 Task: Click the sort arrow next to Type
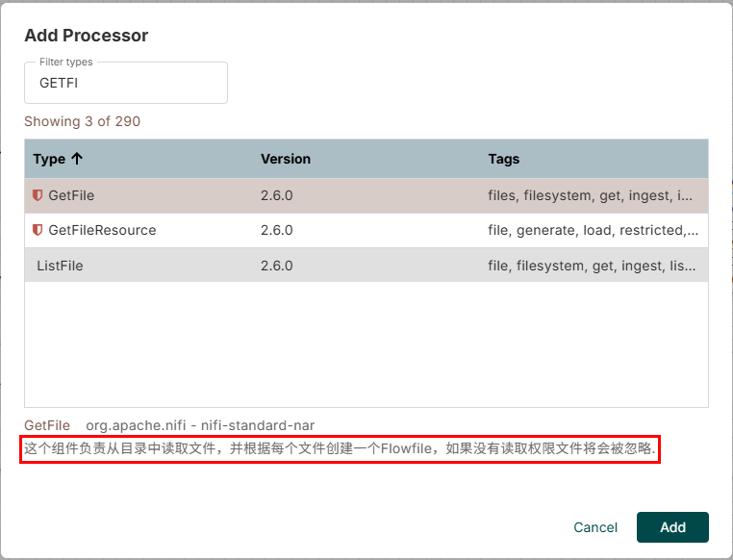77,159
